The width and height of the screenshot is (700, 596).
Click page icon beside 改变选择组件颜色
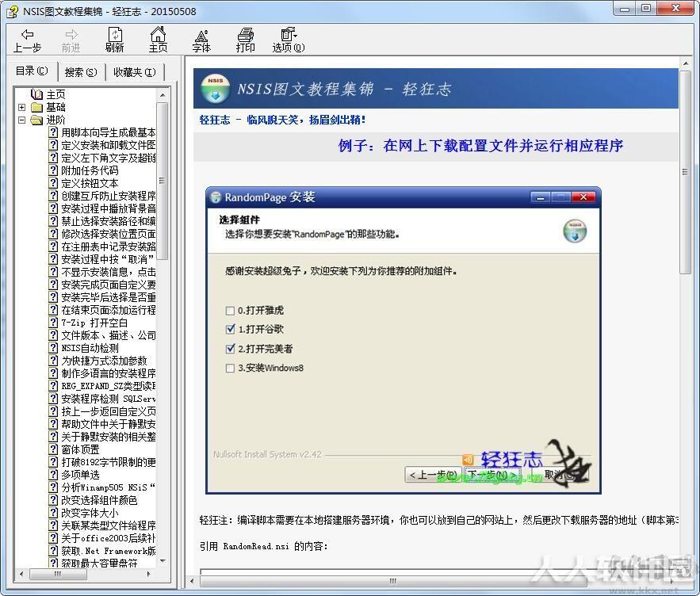(54, 500)
